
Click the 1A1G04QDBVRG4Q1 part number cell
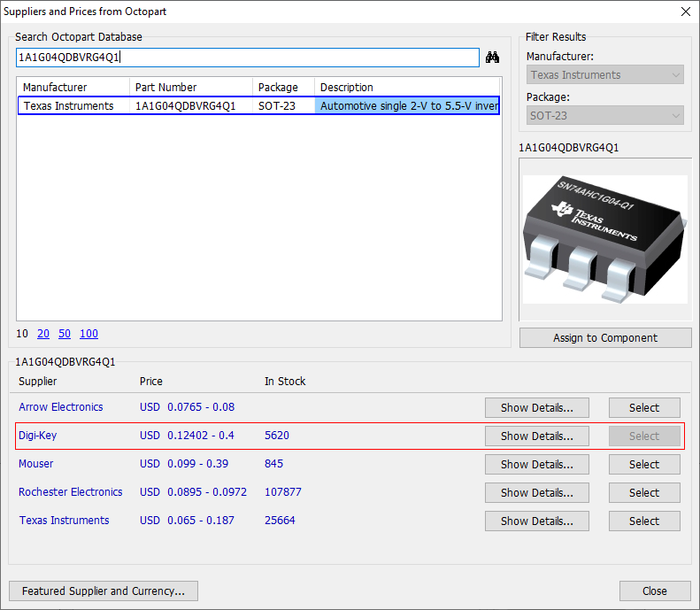pos(185,106)
